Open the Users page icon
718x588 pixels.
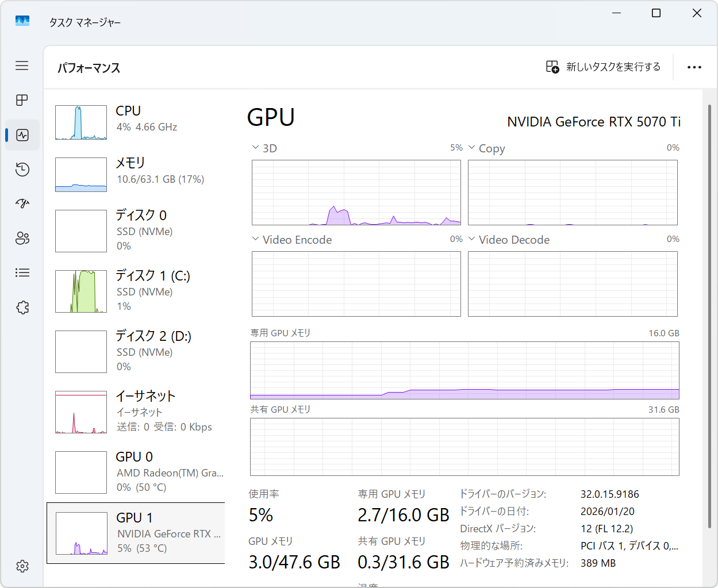point(22,239)
